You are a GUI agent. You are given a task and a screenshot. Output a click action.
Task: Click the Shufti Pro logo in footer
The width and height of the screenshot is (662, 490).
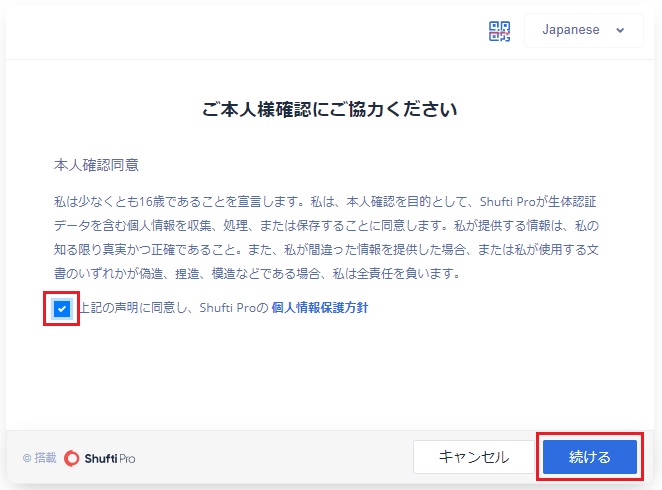click(100, 458)
